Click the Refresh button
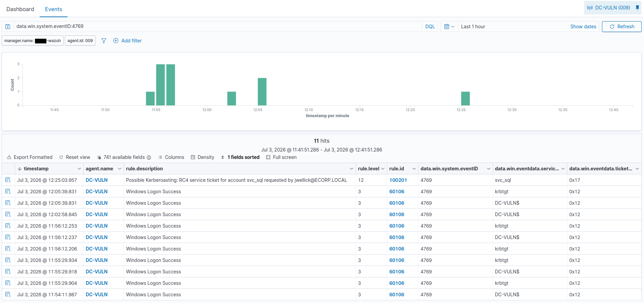This screenshot has width=644, height=303. [621, 27]
